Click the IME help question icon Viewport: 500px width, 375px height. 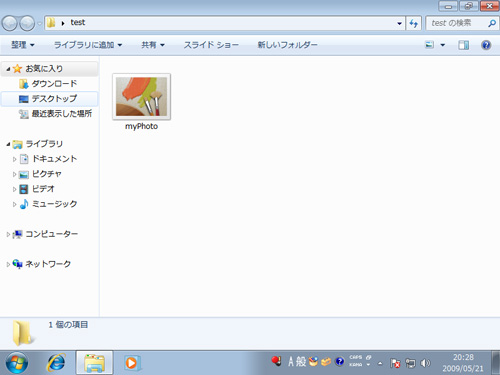339,361
